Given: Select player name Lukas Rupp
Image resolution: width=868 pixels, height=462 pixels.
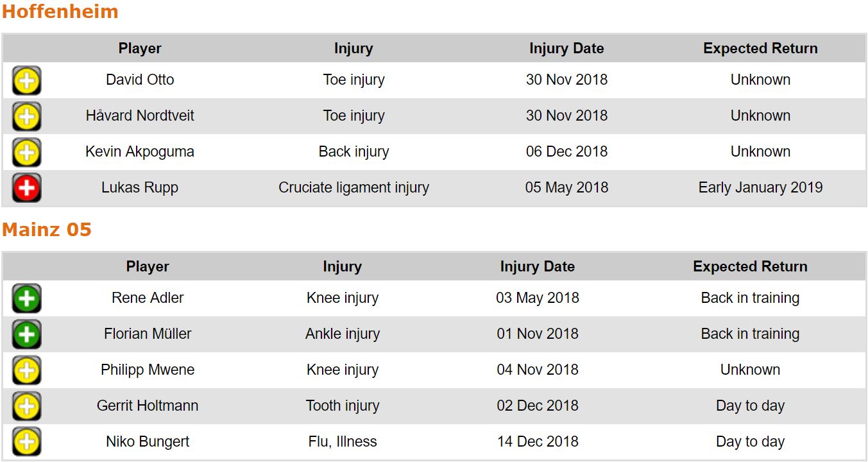Looking at the screenshot, I should click(140, 188).
